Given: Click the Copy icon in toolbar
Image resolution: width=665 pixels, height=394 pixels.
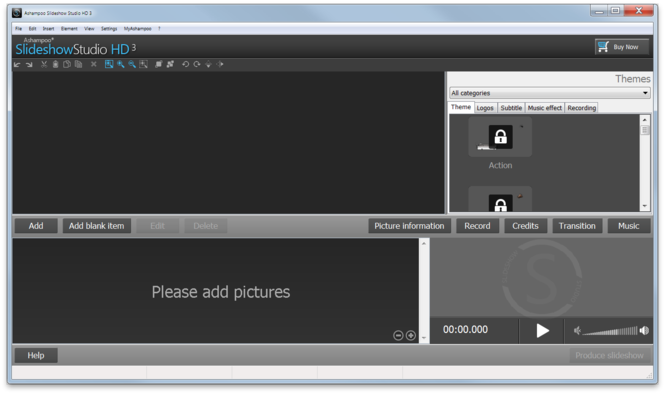Looking at the screenshot, I should click(x=67, y=64).
